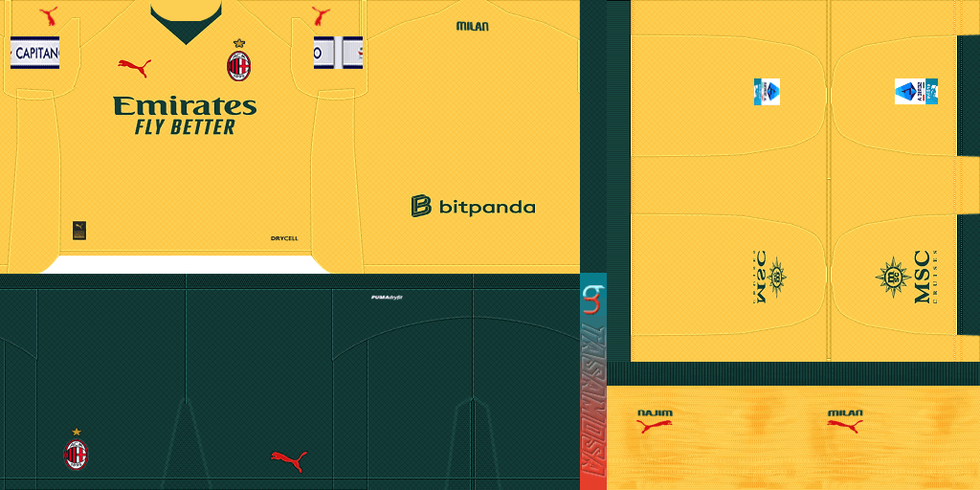Click the red Puma logo on the shirt chest

tap(134, 67)
